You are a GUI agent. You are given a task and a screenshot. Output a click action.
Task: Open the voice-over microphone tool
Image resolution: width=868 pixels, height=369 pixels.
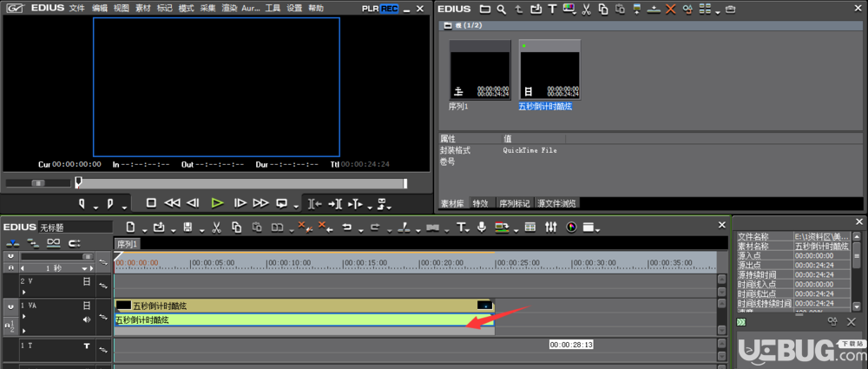[x=482, y=227]
